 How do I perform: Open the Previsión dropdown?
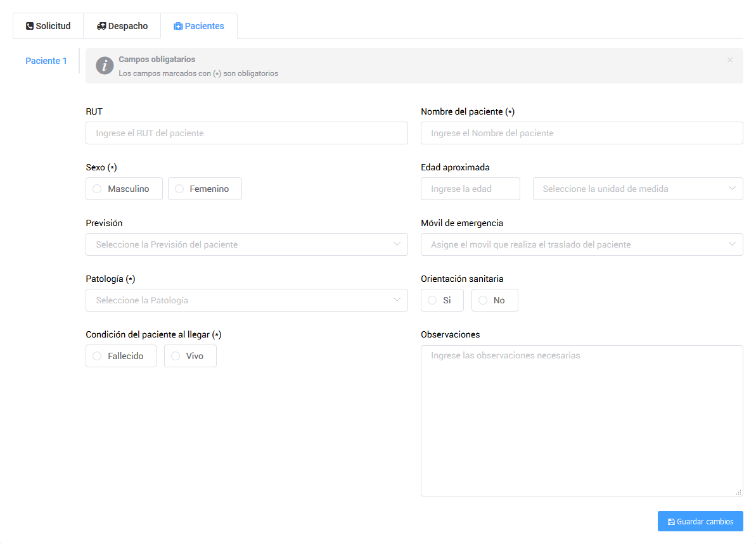point(247,244)
